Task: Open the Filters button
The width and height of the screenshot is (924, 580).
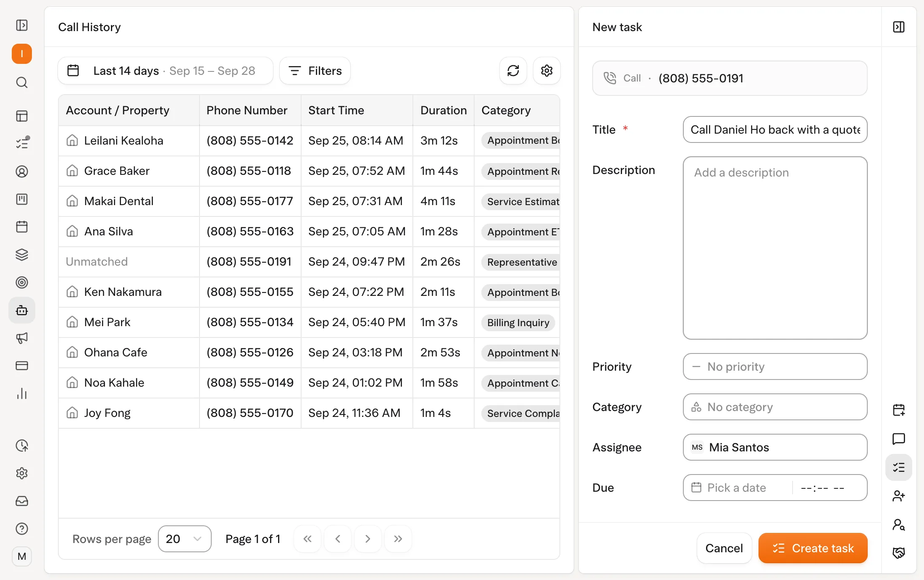Action: coord(315,71)
